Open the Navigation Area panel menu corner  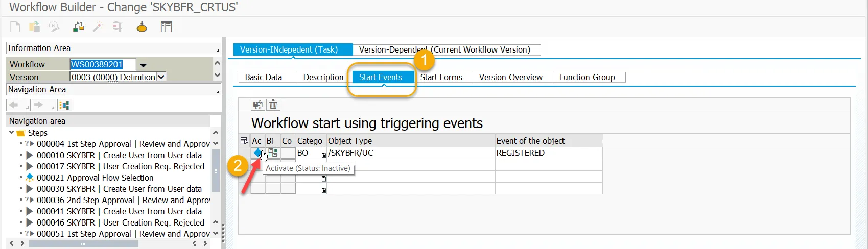point(218,91)
